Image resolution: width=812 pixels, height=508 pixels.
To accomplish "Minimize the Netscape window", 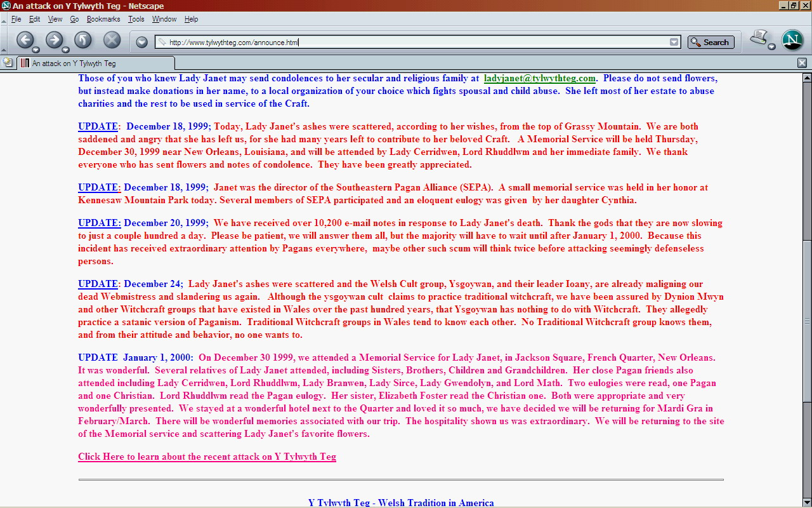I will click(x=783, y=6).
